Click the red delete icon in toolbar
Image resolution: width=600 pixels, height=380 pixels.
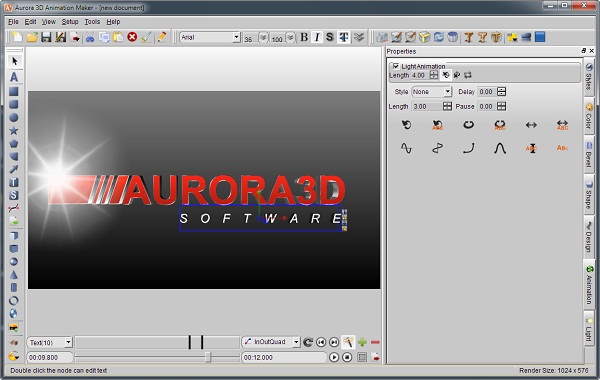tap(132, 37)
